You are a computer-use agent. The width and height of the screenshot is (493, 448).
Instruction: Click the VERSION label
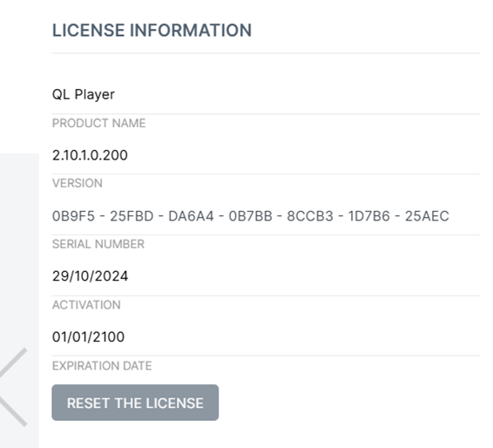tap(78, 183)
